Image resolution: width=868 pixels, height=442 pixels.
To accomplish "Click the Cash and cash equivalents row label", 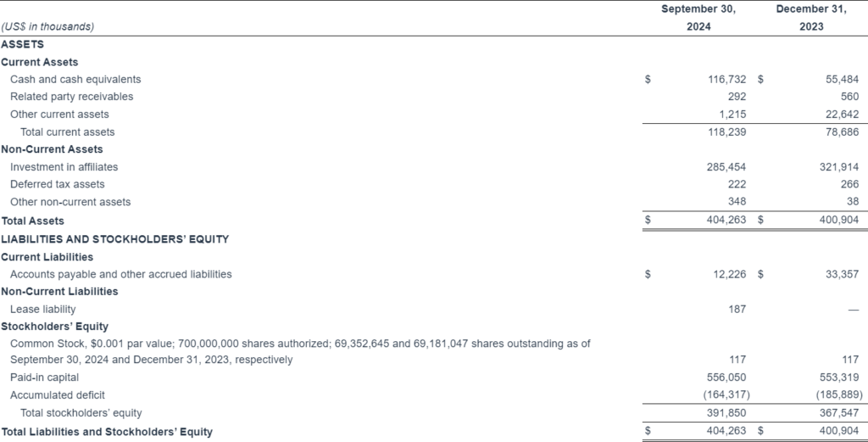I will [x=75, y=79].
